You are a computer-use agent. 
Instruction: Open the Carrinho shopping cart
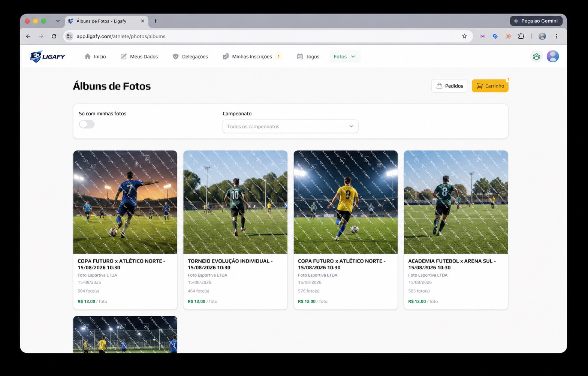pyautogui.click(x=490, y=86)
